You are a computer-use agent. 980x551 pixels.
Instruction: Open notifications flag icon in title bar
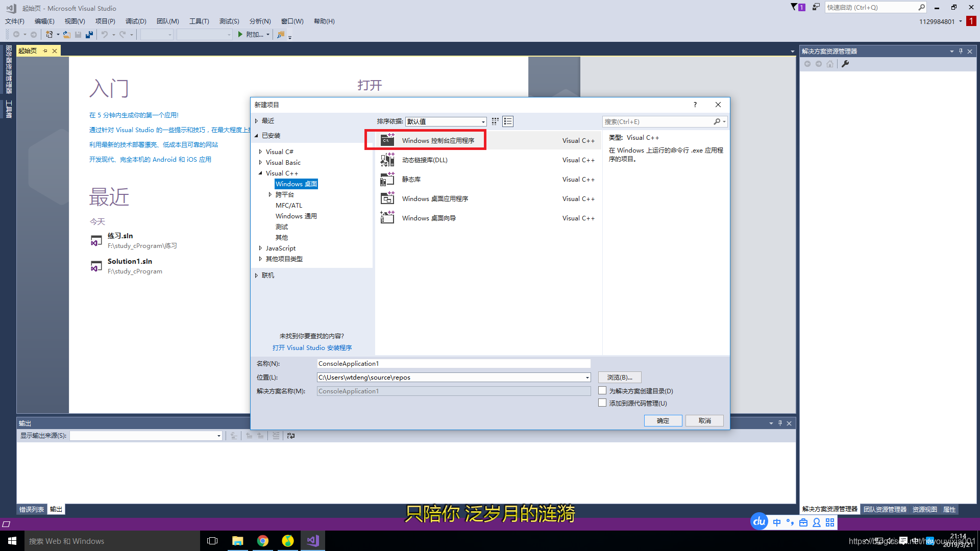click(794, 7)
